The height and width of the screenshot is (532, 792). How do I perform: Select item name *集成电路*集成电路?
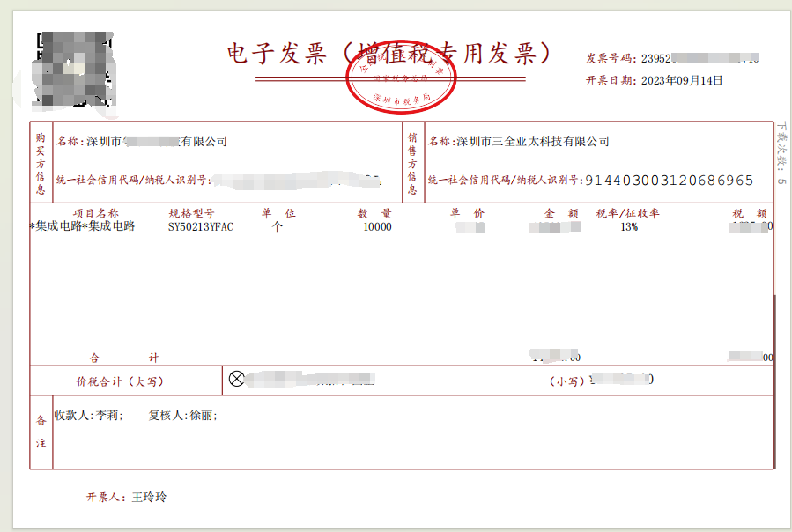[x=82, y=226]
